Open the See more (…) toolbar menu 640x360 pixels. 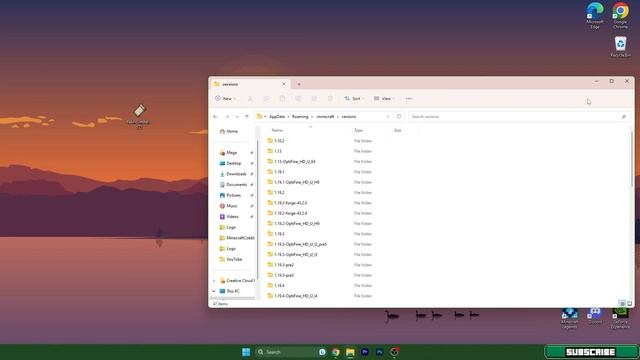pos(409,99)
